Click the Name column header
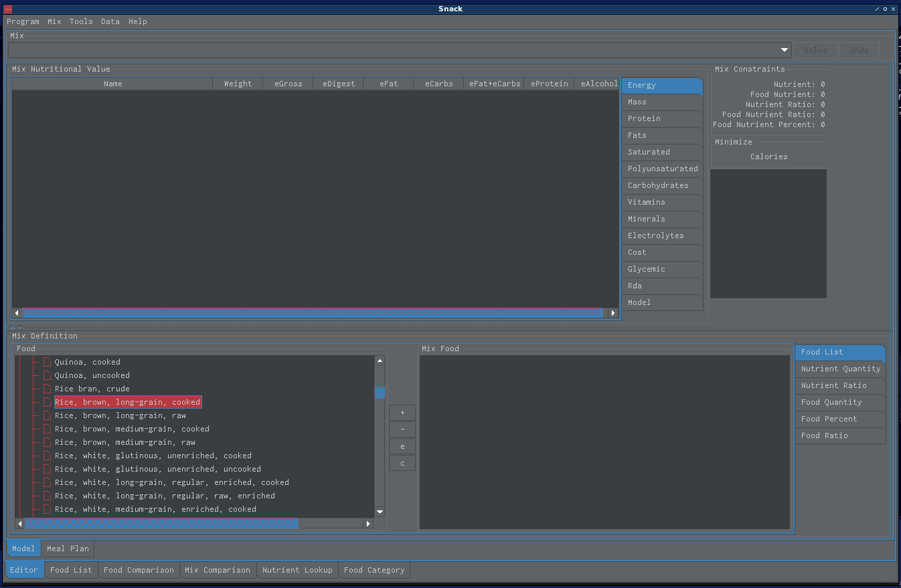Image resolution: width=901 pixels, height=588 pixels. point(112,84)
